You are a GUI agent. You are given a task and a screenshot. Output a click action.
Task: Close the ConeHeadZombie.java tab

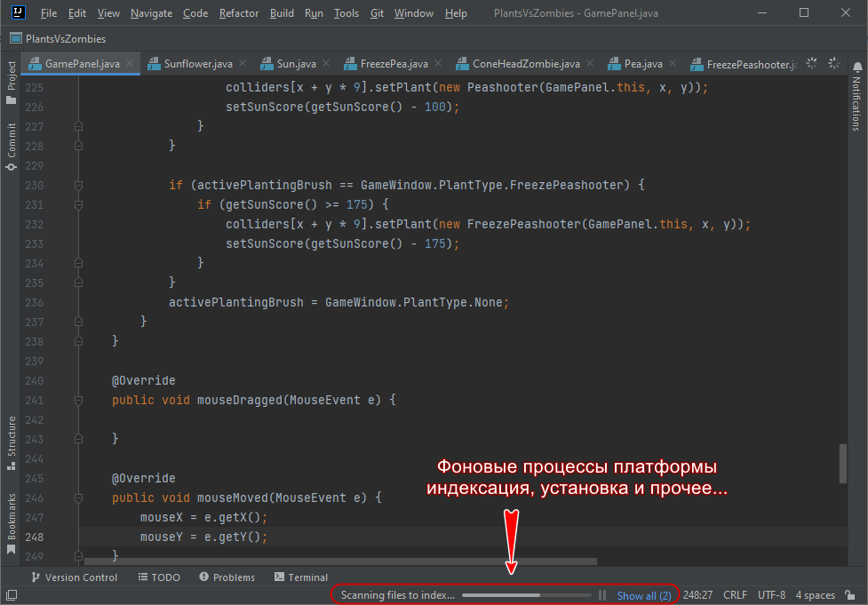click(590, 63)
